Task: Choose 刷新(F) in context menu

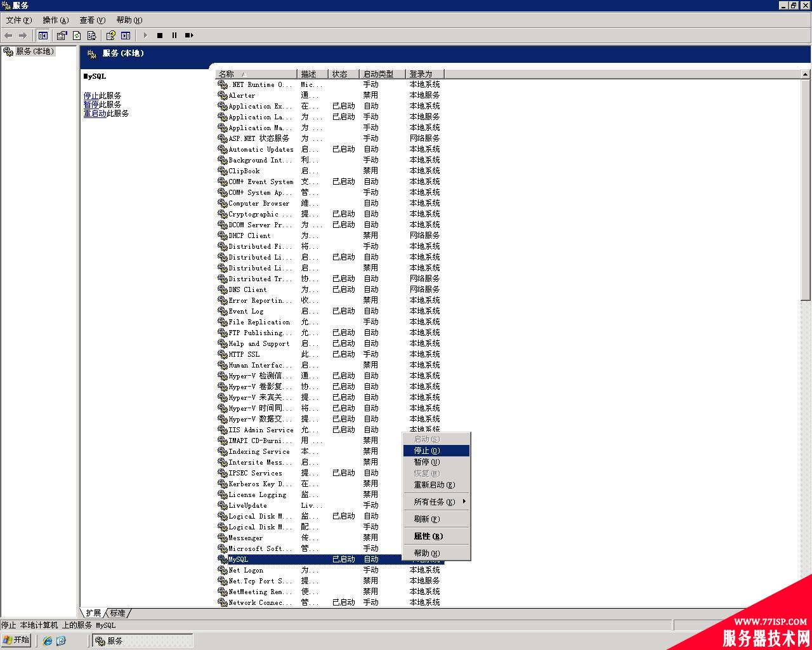Action: (436, 519)
